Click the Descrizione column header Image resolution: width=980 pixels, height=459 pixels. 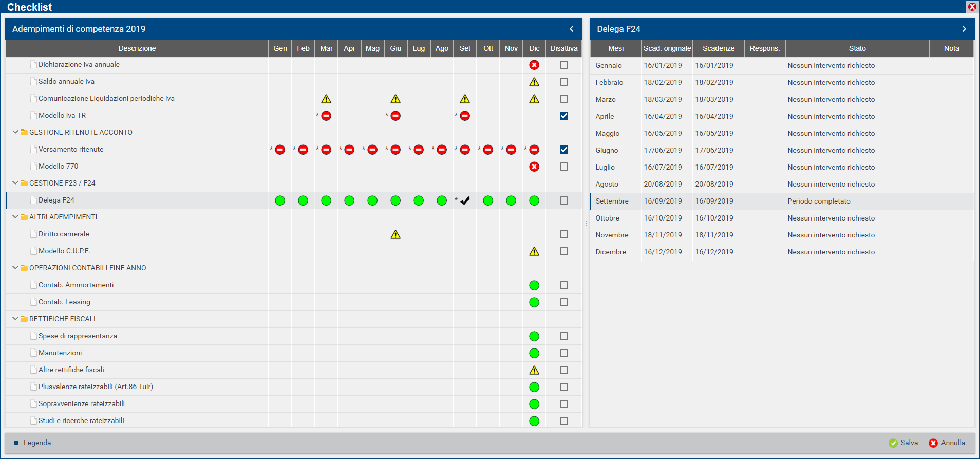click(137, 48)
